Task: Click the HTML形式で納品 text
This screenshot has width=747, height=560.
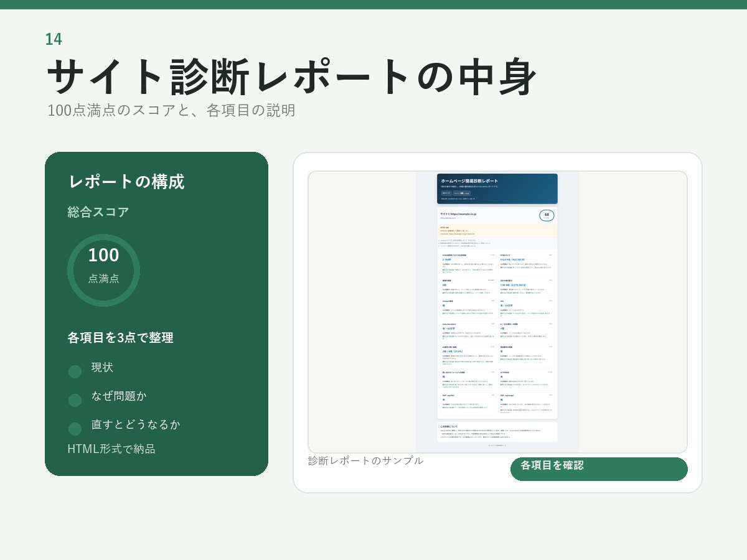Action: [x=111, y=449]
